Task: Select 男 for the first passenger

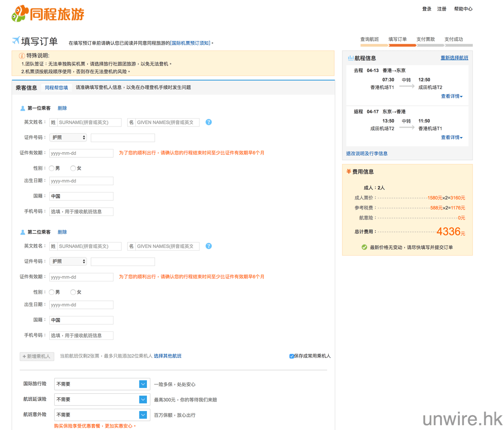Action: tap(52, 168)
